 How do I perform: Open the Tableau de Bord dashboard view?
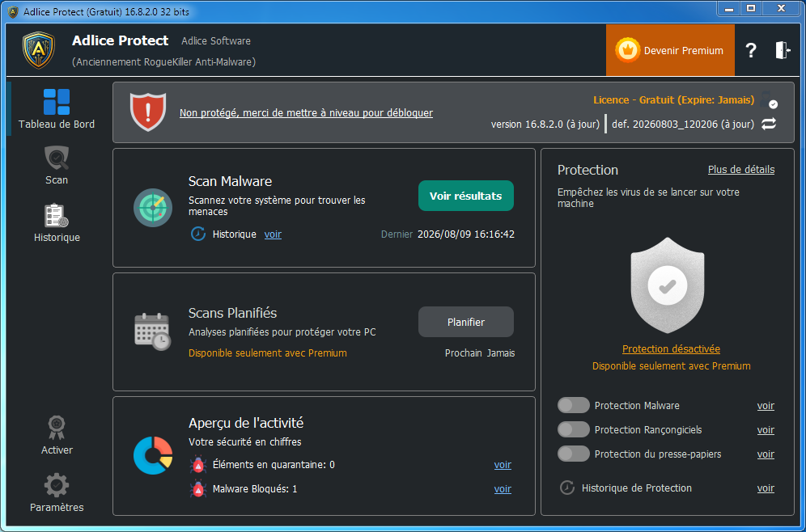point(57,109)
